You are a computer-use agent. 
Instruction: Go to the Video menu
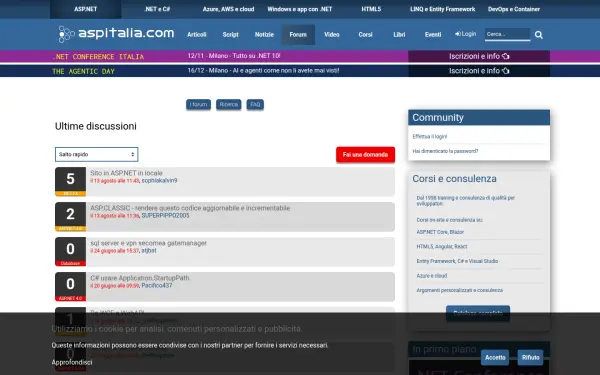[x=332, y=34]
